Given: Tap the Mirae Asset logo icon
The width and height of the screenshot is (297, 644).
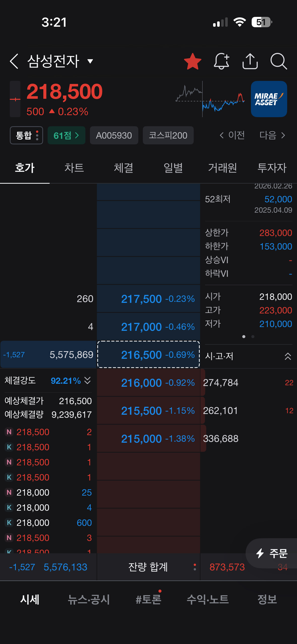Looking at the screenshot, I should pos(269,99).
